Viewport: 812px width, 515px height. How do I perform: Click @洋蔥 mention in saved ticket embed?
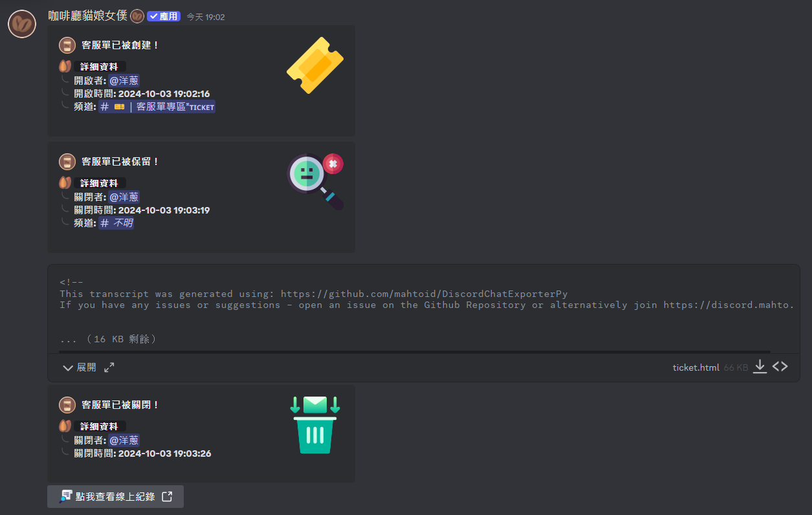point(124,197)
